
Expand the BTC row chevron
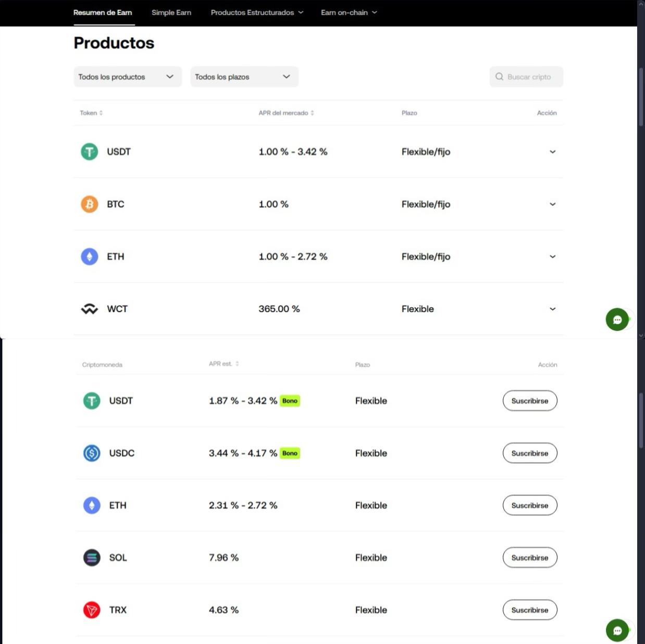pos(552,204)
